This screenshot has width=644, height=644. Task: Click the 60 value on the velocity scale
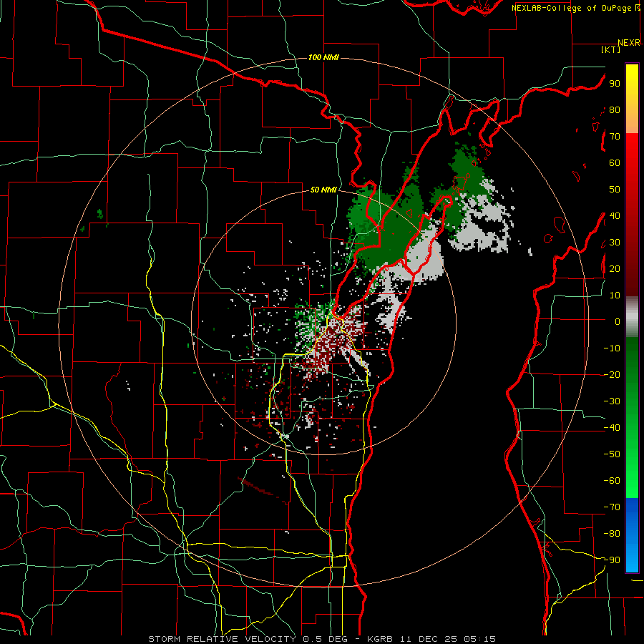[x=615, y=163]
